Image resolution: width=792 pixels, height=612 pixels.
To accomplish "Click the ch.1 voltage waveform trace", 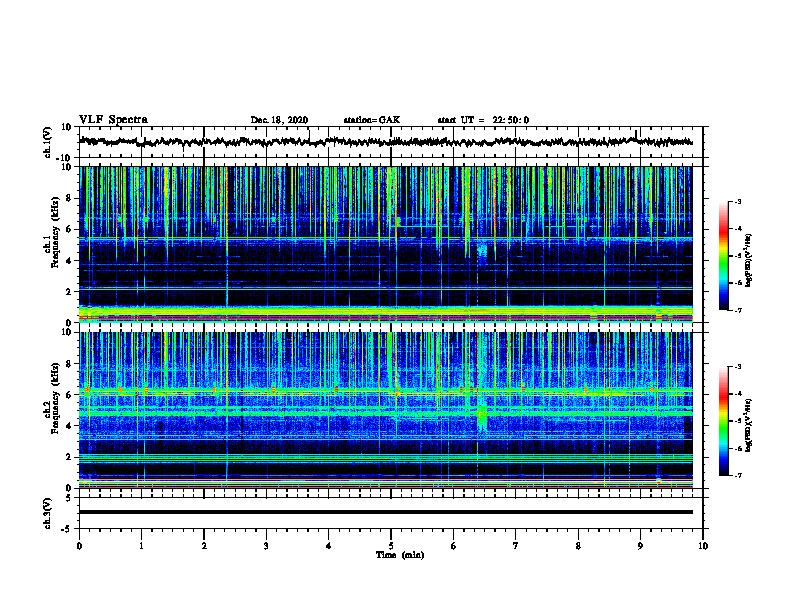I will pos(385,142).
